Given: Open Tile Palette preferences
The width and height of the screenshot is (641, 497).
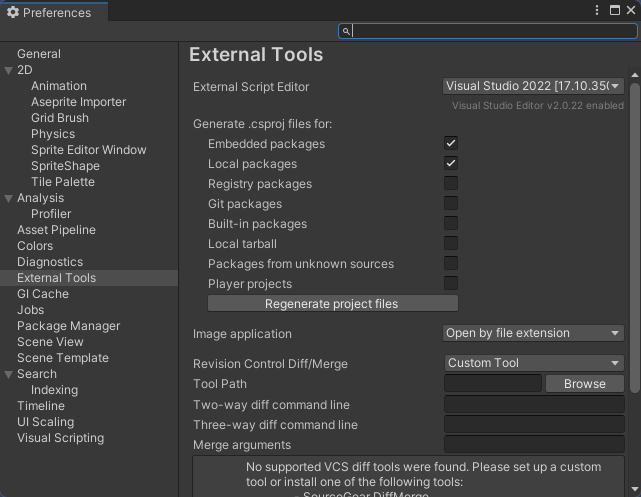Looking at the screenshot, I should click(63, 181).
